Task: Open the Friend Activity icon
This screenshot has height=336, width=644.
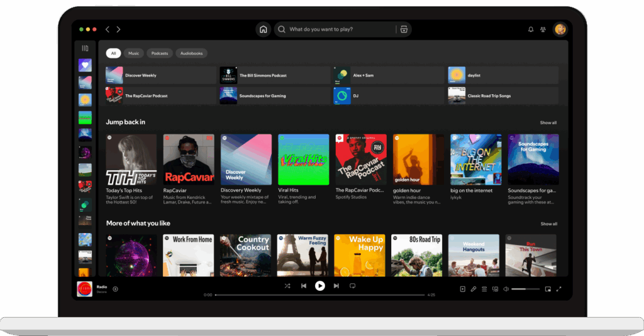Action: click(543, 30)
